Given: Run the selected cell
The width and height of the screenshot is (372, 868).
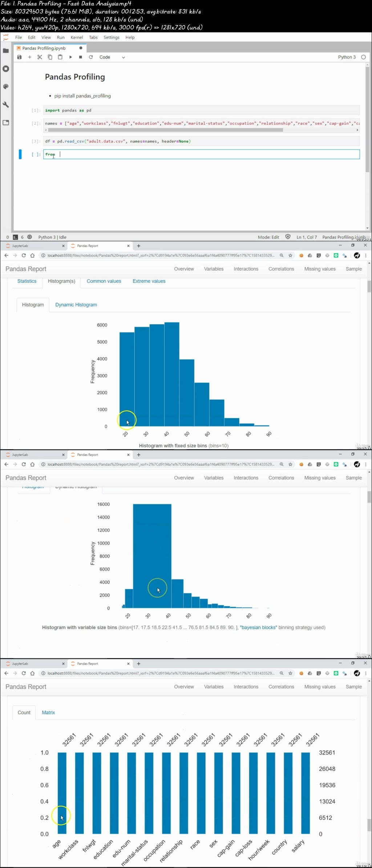Looking at the screenshot, I should 70,57.
